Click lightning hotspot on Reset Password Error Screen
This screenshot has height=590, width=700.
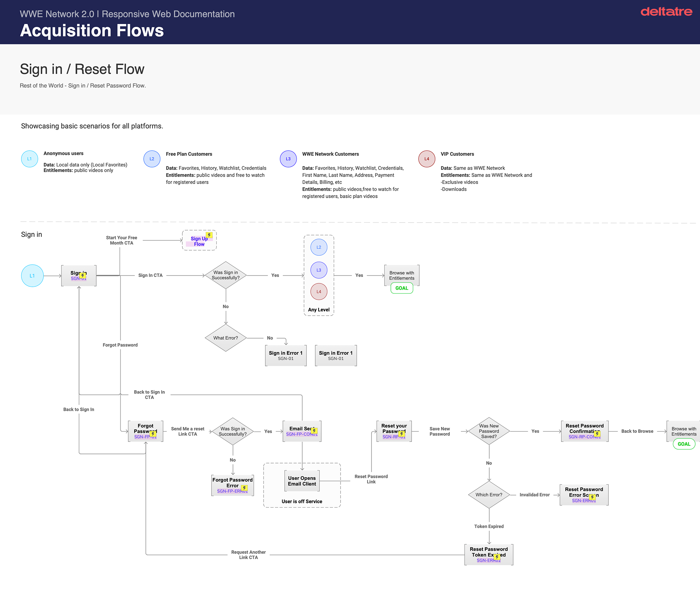[x=592, y=497]
